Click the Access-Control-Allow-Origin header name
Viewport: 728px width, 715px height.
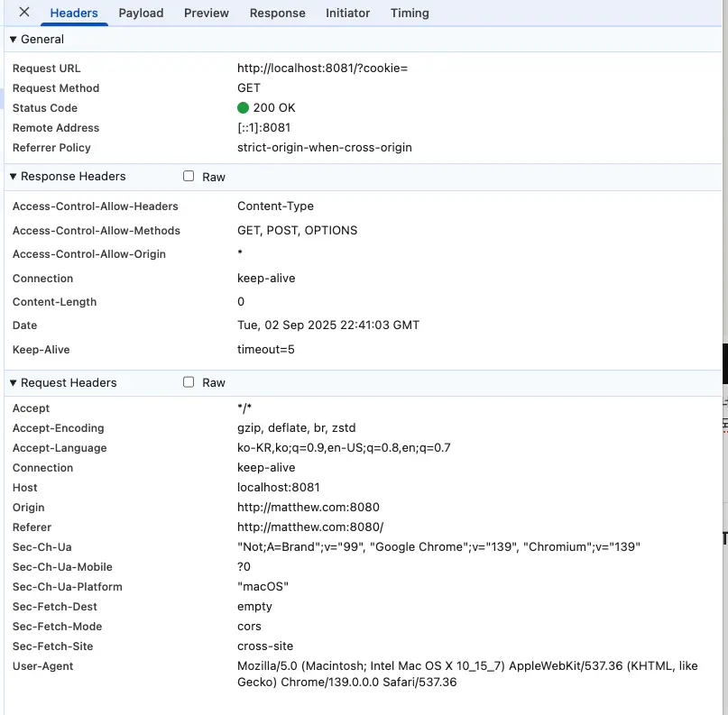tap(89, 254)
